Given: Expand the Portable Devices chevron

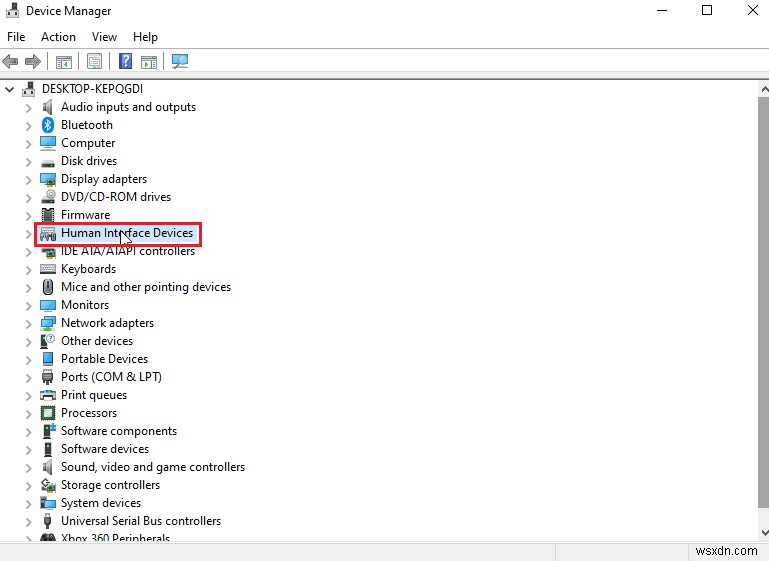Looking at the screenshot, I should (28, 360).
